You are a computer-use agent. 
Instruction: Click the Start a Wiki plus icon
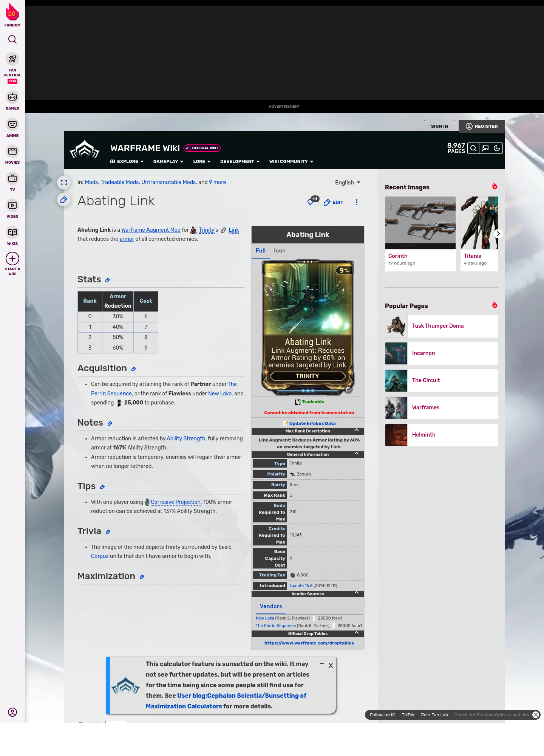[x=12, y=259]
